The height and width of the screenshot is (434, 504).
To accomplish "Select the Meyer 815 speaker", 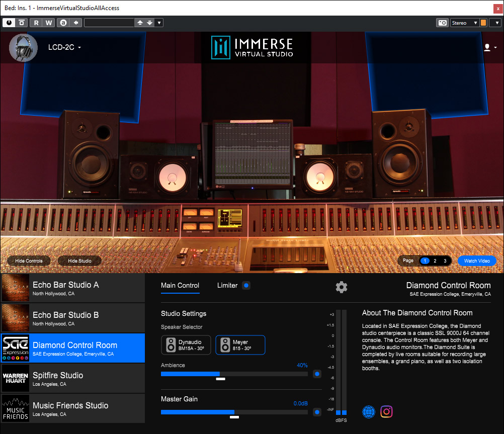I will [x=240, y=345].
